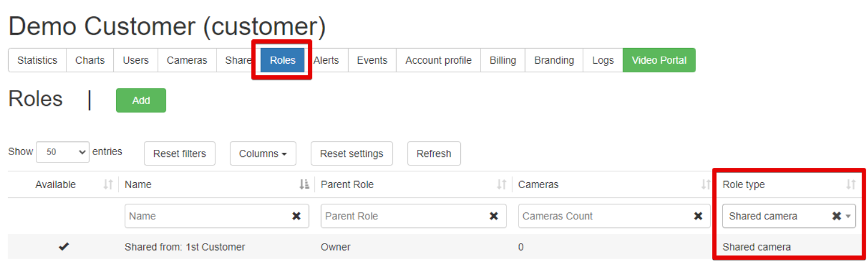This screenshot has width=868, height=265.
Task: Click the green Add role button
Action: (x=141, y=100)
